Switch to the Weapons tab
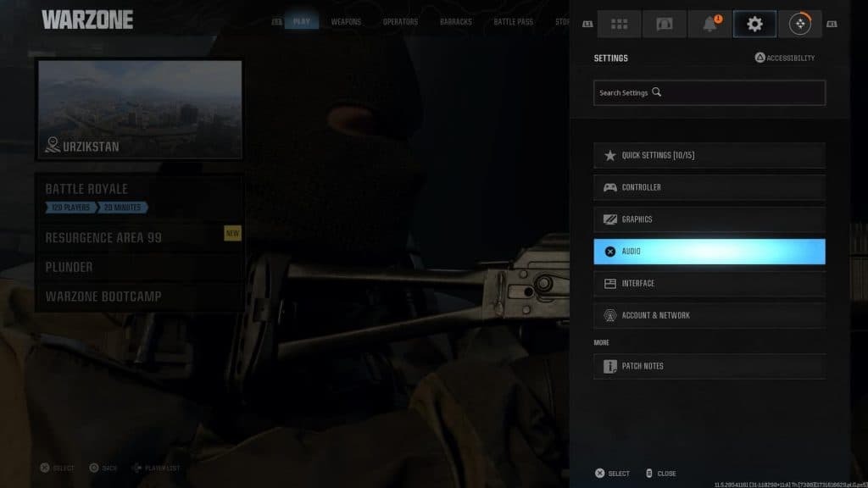868x488 pixels. pos(346,21)
